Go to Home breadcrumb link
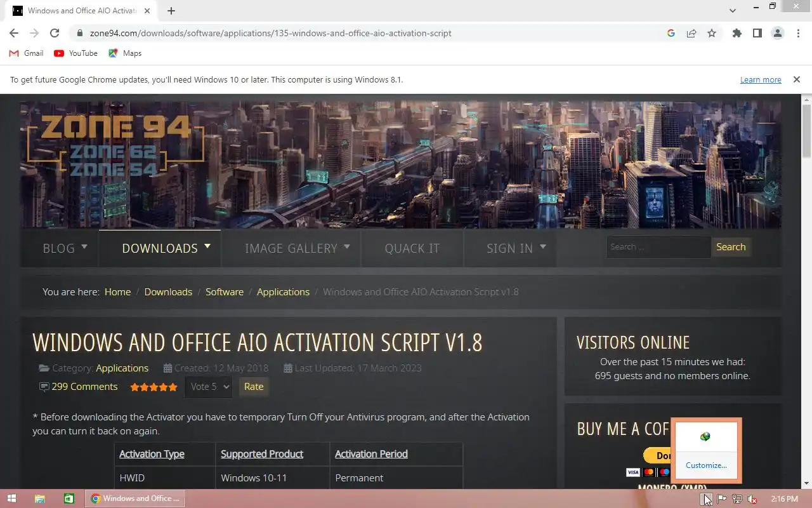 click(117, 292)
